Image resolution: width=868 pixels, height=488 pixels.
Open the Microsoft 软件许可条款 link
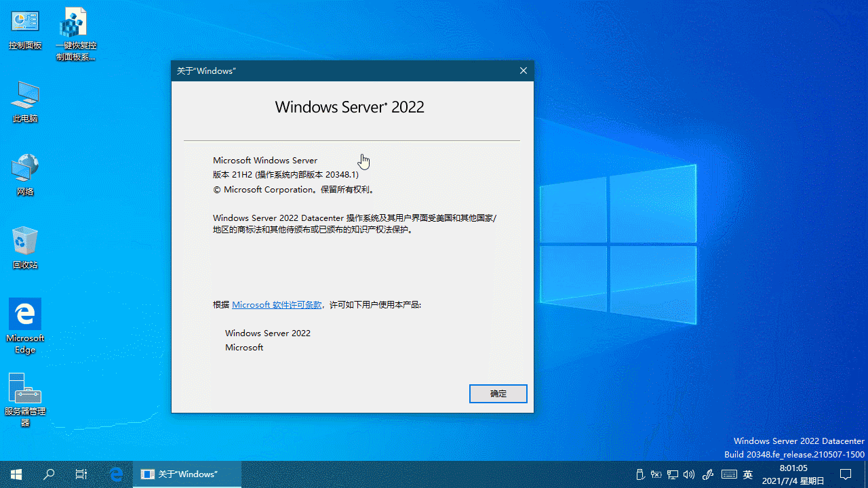[x=277, y=305]
